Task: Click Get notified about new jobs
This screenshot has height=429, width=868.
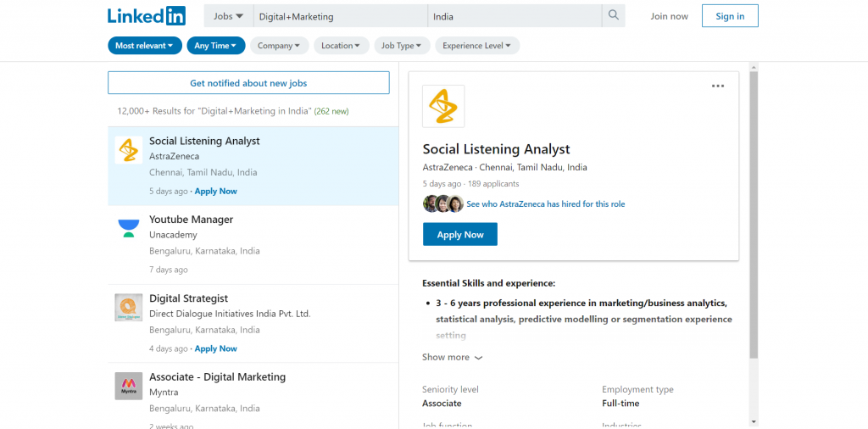Action: pos(248,83)
